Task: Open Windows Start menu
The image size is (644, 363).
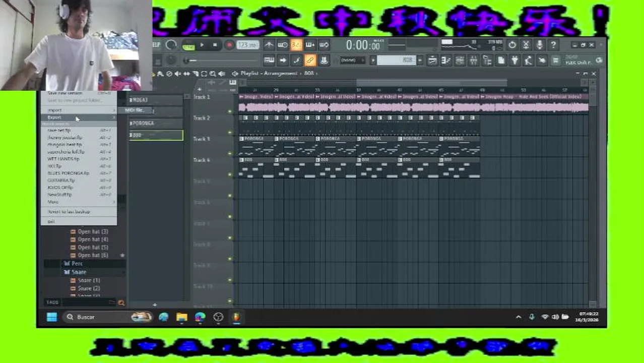Action: tap(52, 317)
